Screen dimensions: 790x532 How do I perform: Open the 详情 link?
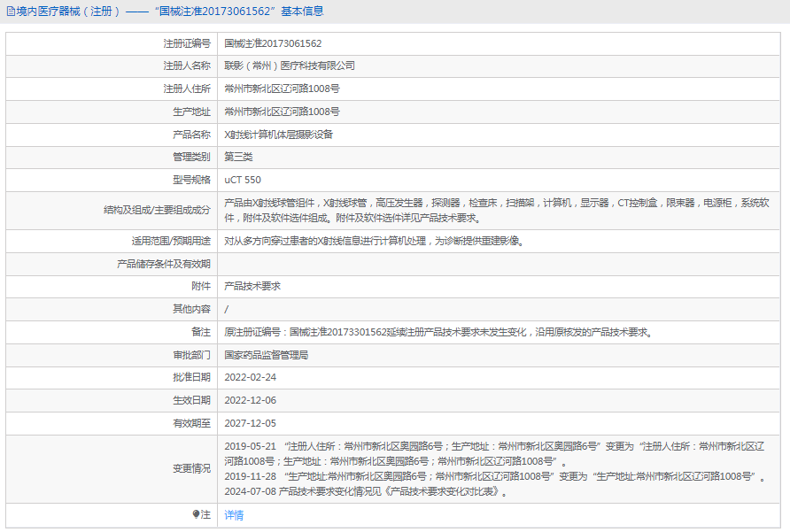234,515
